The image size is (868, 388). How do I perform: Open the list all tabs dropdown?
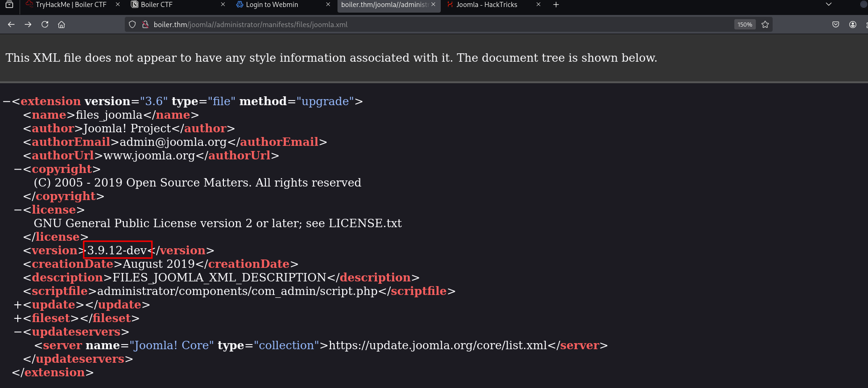pos(829,5)
